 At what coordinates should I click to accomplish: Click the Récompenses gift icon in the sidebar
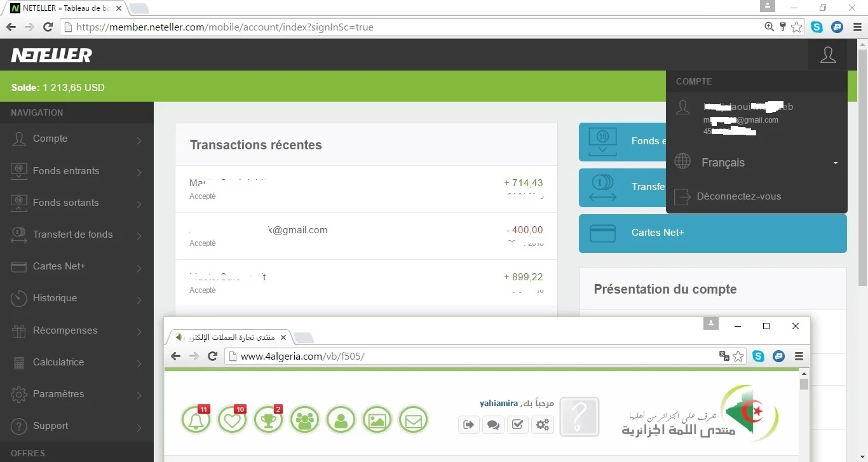click(x=20, y=330)
